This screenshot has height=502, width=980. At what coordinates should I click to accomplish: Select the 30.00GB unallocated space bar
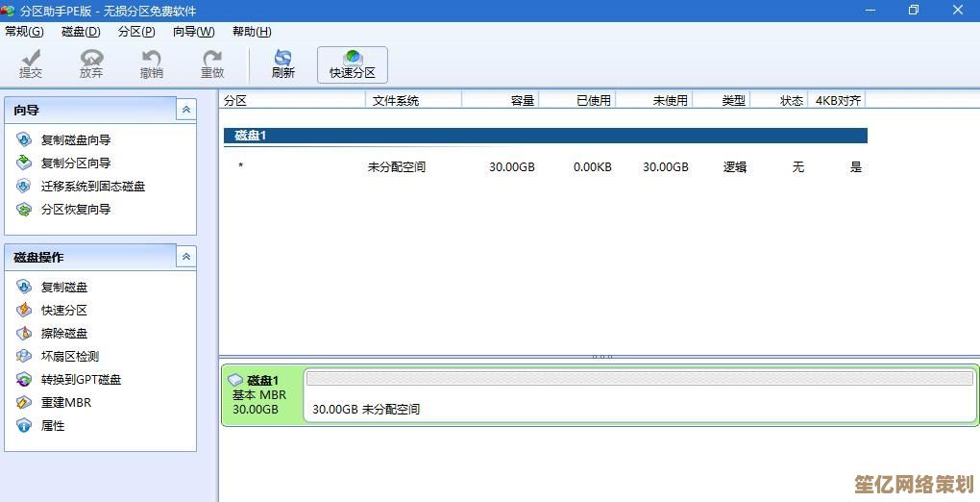(x=639, y=394)
